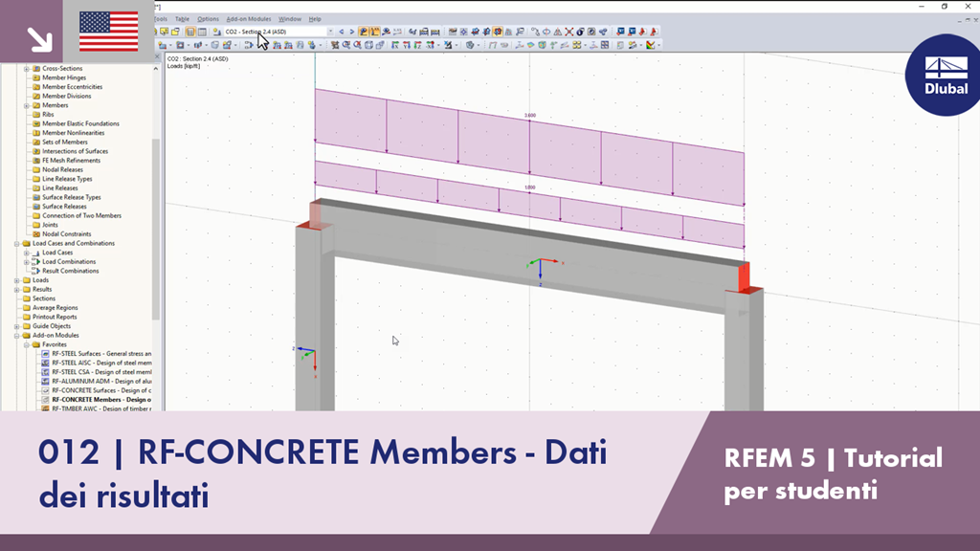The width and height of the screenshot is (980, 551).
Task: Toggle Show Load Values button
Action: pos(374,32)
